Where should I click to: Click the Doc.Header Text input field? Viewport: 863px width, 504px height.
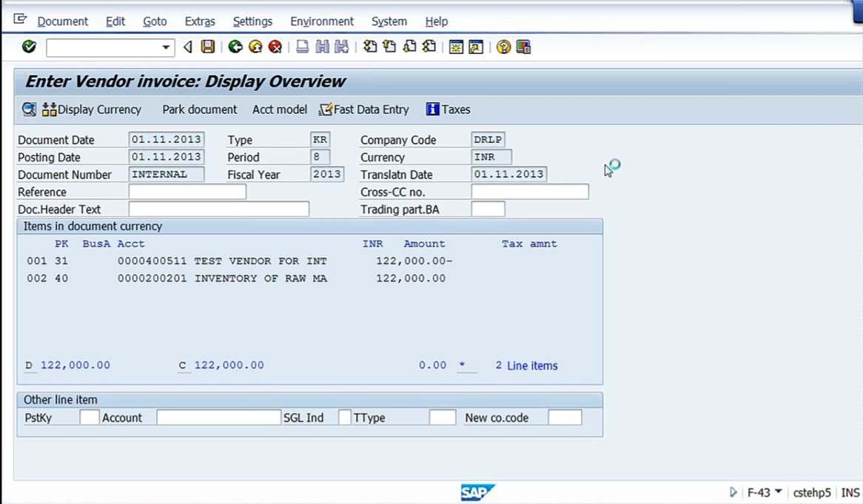(219, 209)
